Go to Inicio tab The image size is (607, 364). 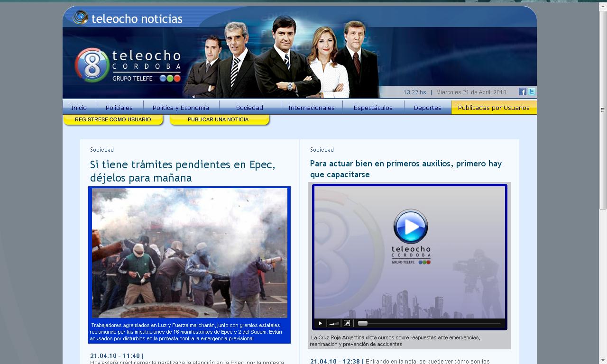79,108
